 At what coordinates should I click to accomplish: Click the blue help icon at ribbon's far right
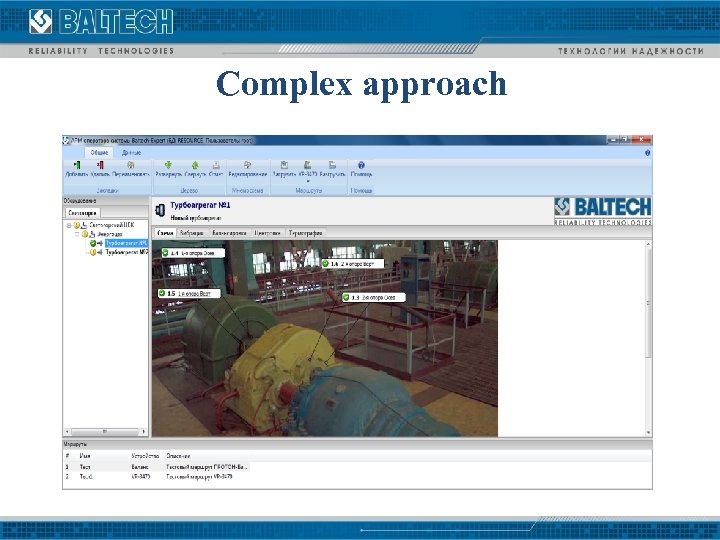pyautogui.click(x=647, y=153)
